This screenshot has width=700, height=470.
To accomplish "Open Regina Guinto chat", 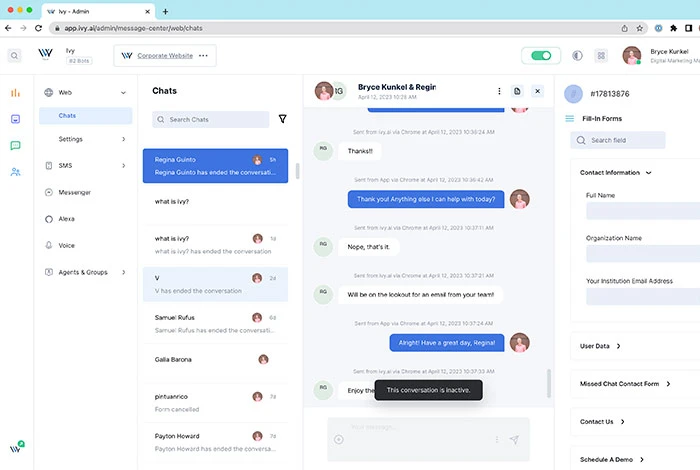I will [215, 166].
